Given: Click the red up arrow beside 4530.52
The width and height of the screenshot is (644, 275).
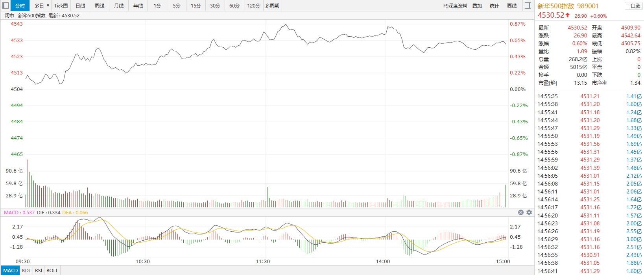Looking at the screenshot, I should pyautogui.click(x=568, y=15).
